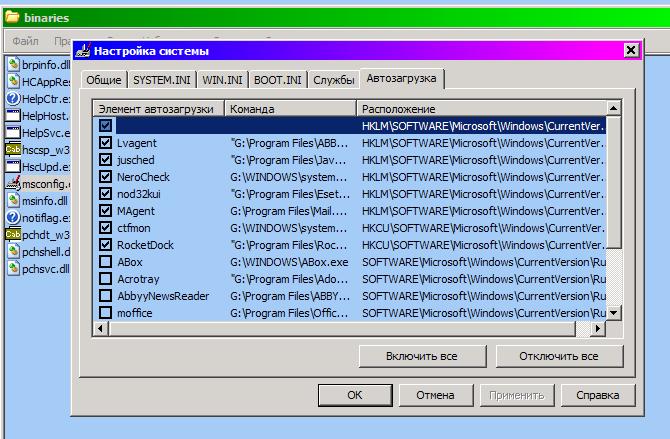
Task: Enable the Acrotray startup checkbox
Action: coord(106,279)
